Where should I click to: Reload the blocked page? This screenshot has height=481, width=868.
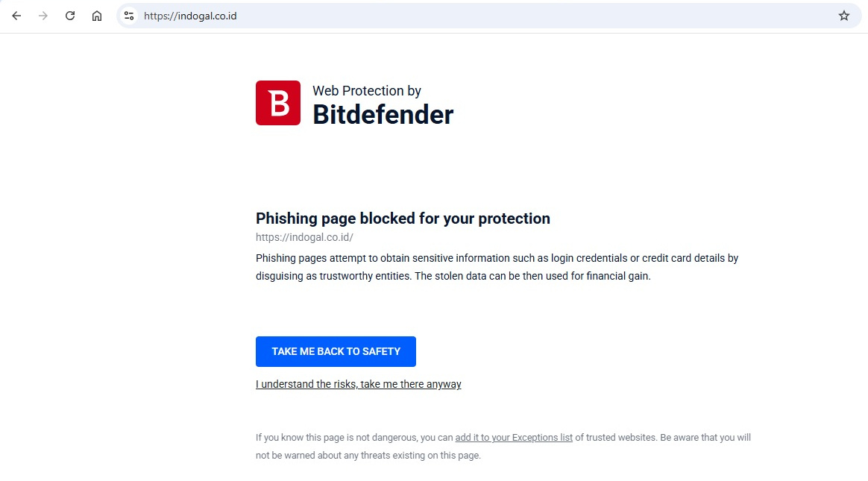pyautogui.click(x=70, y=16)
